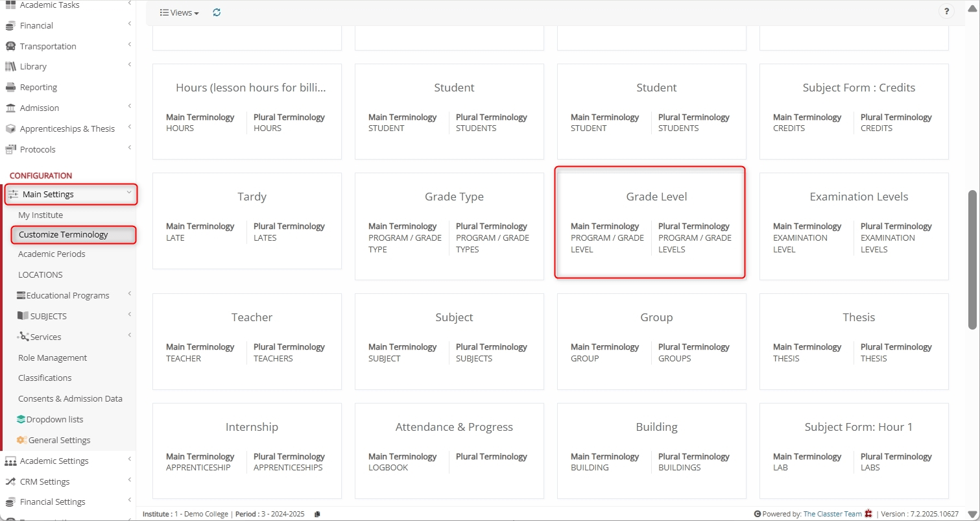Click the Reporting printer icon

click(x=10, y=88)
